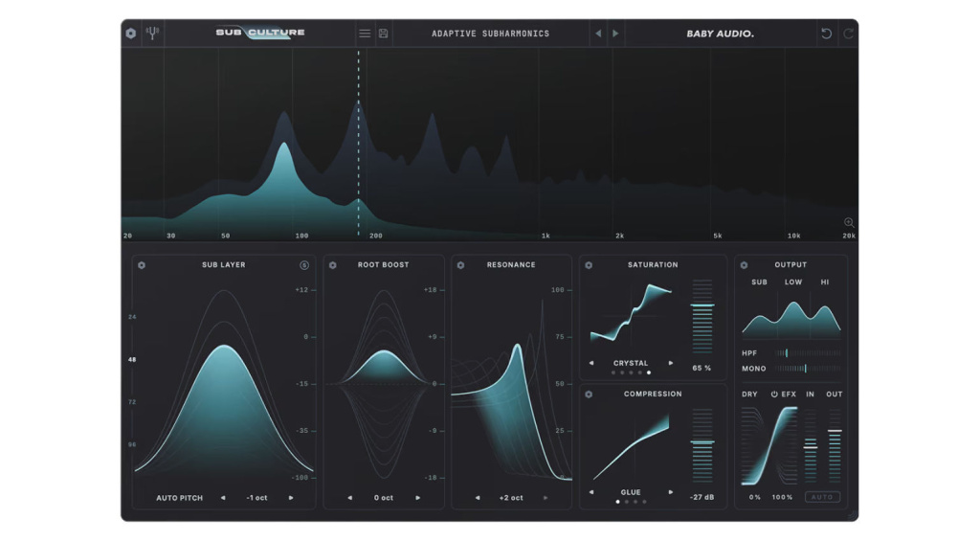Screen dimensions: 980x541
Task: Open the ADAPTIVE SUBHARMONICS preset name
Action: tap(491, 34)
